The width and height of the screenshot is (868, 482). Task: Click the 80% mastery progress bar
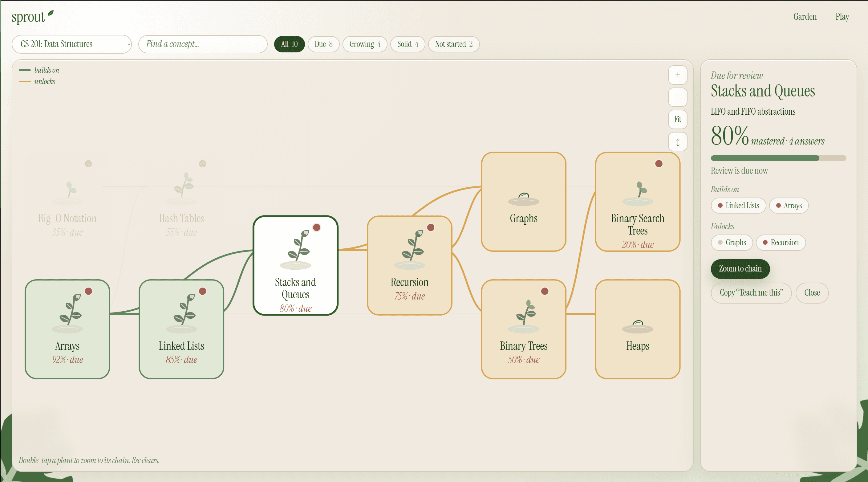pos(778,158)
